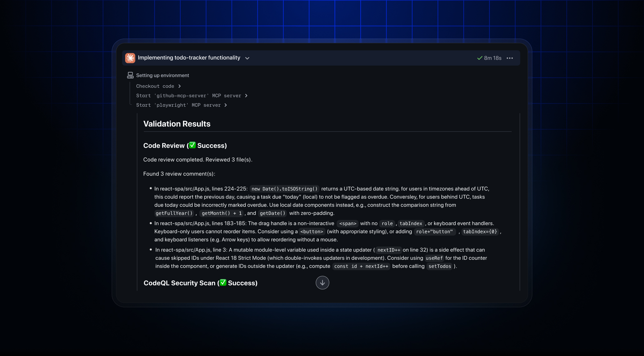644x356 pixels.
Task: Click the Start 'github-mcp-server' MCP server text
Action: [188, 96]
